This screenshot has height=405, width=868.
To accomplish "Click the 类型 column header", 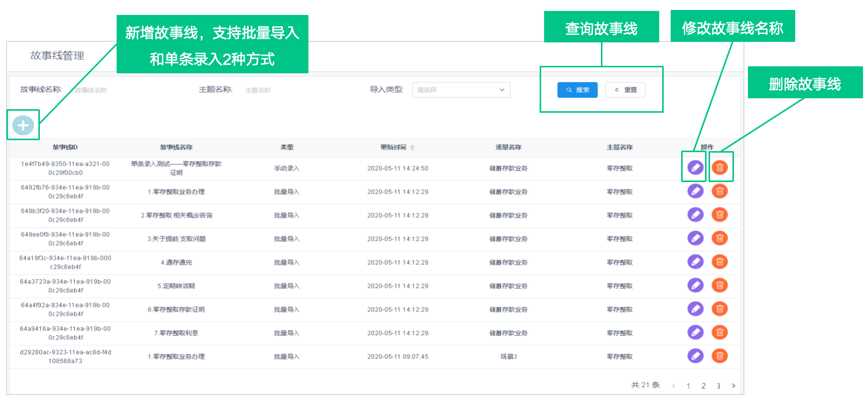I will (x=287, y=147).
